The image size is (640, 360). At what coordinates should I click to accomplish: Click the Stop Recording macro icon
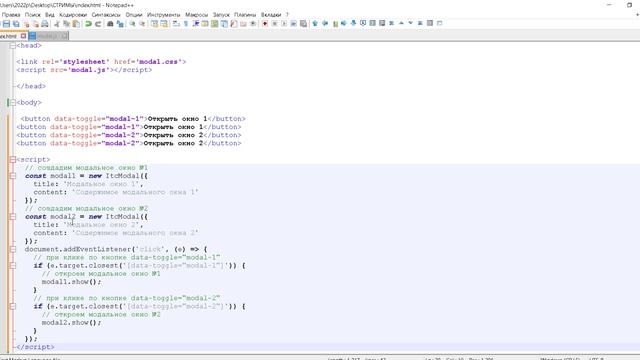click(274, 24)
